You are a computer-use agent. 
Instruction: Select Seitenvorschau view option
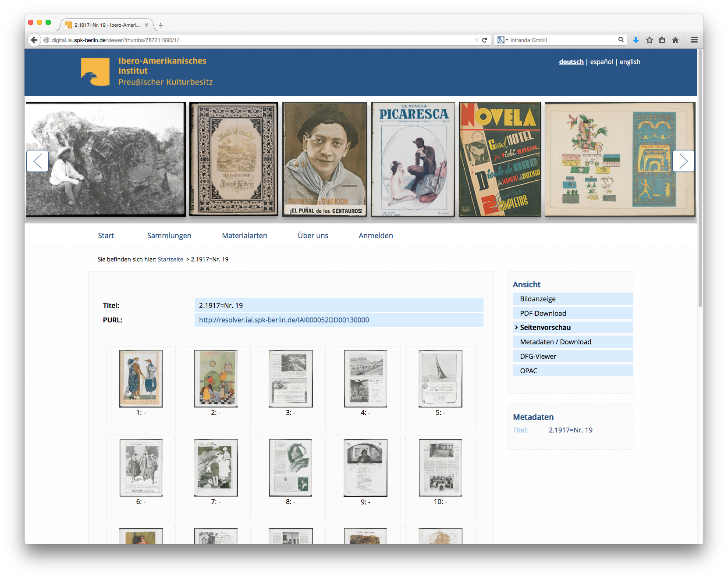pyautogui.click(x=572, y=327)
